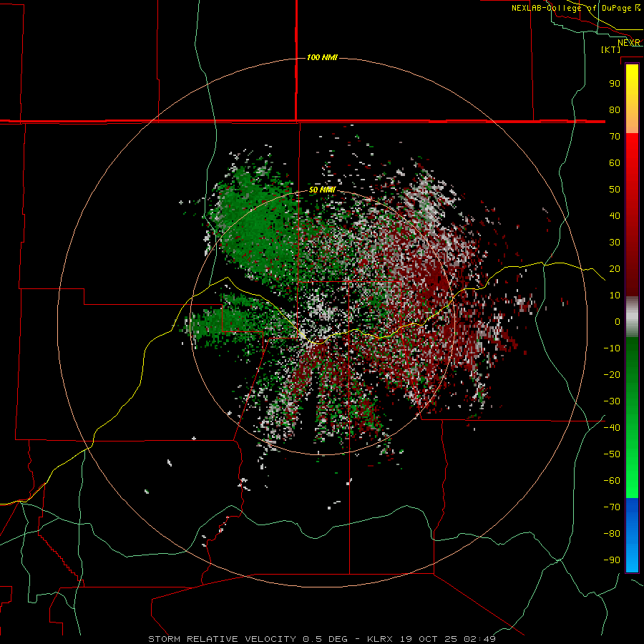Click the "02:49" timestamp

tap(479, 639)
